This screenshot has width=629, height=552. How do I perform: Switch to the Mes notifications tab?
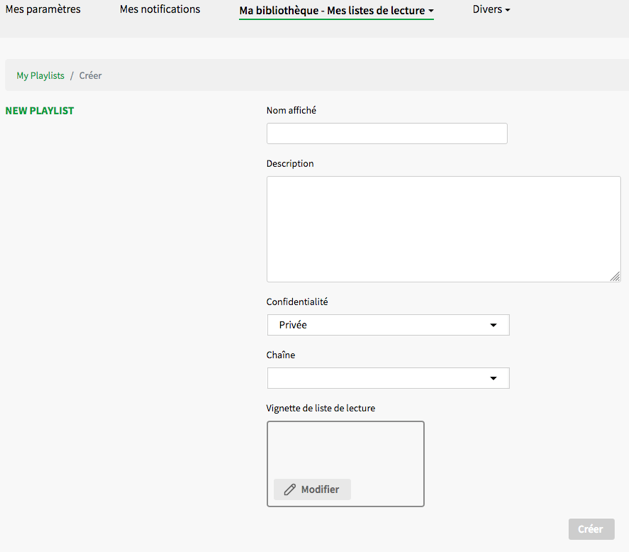pyautogui.click(x=160, y=10)
